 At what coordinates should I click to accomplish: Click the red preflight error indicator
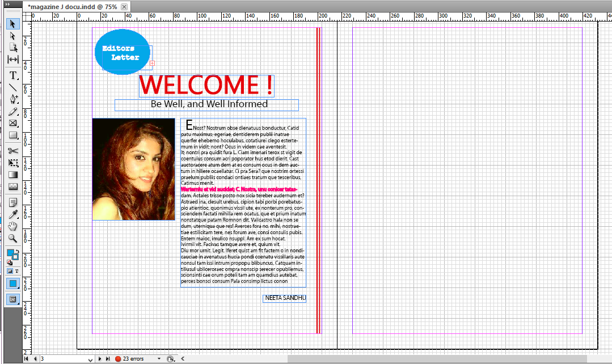(x=118, y=359)
